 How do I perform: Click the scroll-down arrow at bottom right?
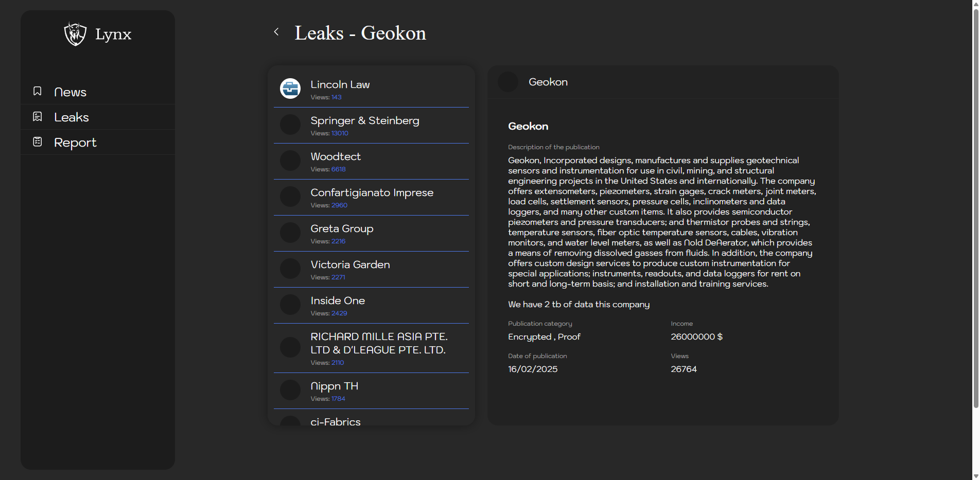(975, 476)
